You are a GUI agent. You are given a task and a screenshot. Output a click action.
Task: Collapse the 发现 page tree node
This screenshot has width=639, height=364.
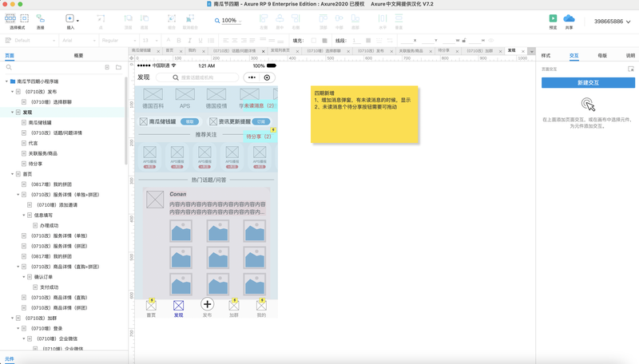point(12,112)
